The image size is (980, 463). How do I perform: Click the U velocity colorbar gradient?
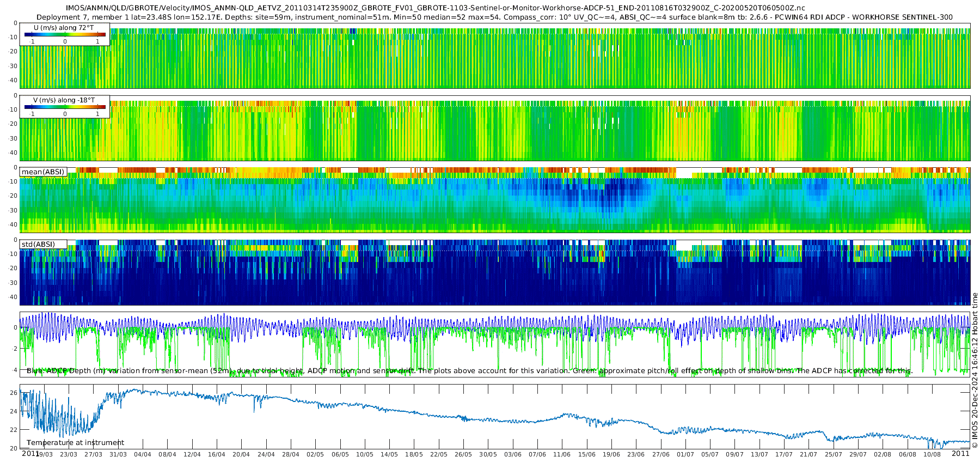pos(65,35)
